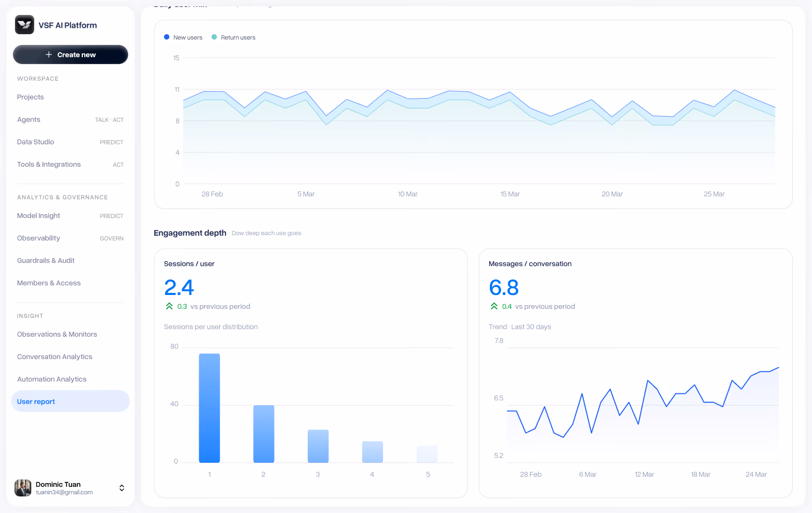Click the 12 Mar label on trend chart

click(x=644, y=475)
